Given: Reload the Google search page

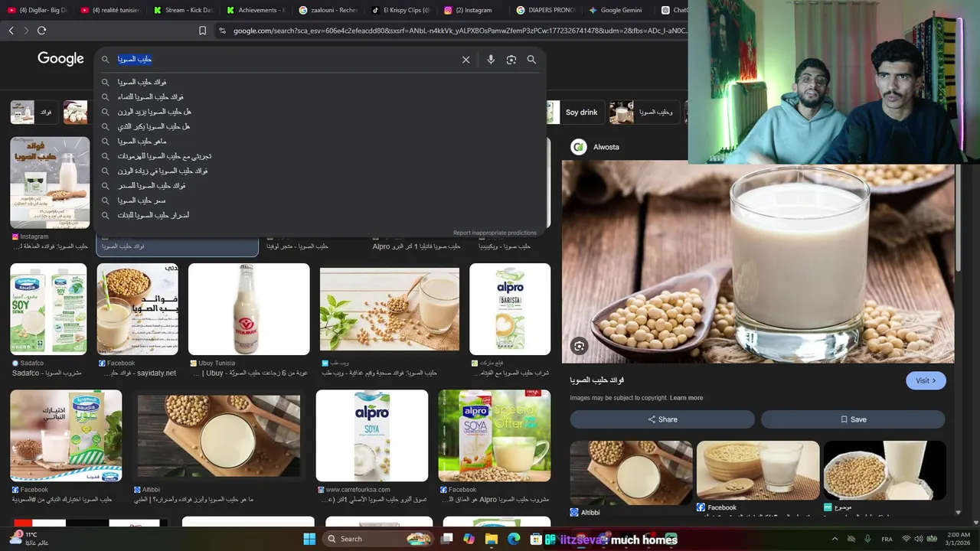Looking at the screenshot, I should (x=42, y=31).
